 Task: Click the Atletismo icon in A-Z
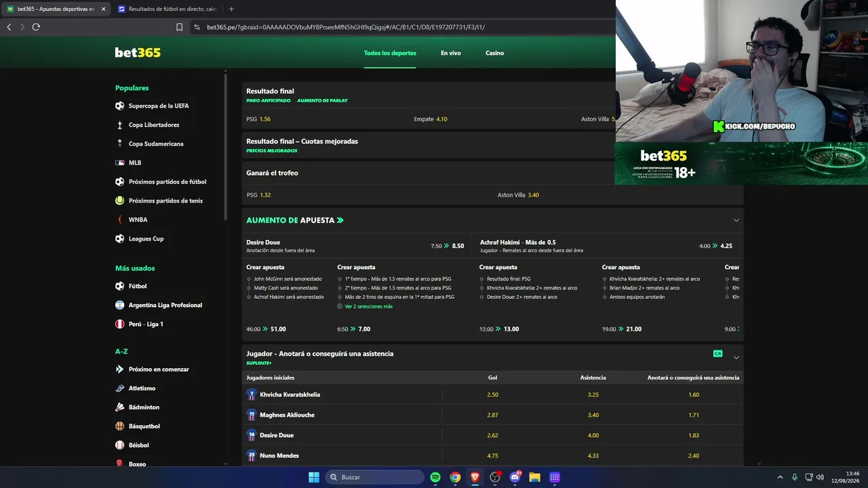click(x=119, y=388)
